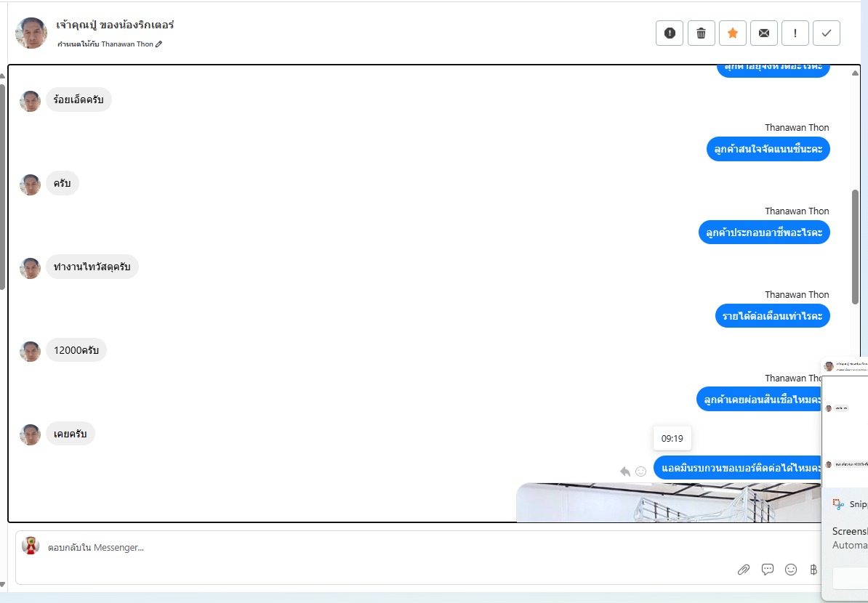This screenshot has width=868, height=603.
Task: Flag conversation with exclamation mark button
Action: point(795,33)
